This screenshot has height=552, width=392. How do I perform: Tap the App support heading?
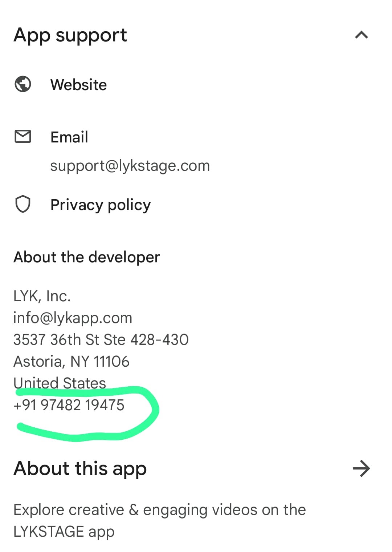coord(70,36)
